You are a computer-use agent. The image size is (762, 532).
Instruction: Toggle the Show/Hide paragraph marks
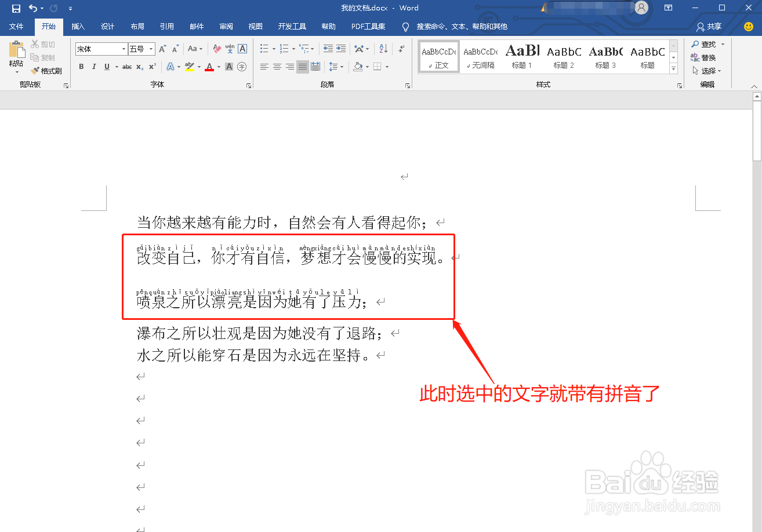(401, 48)
